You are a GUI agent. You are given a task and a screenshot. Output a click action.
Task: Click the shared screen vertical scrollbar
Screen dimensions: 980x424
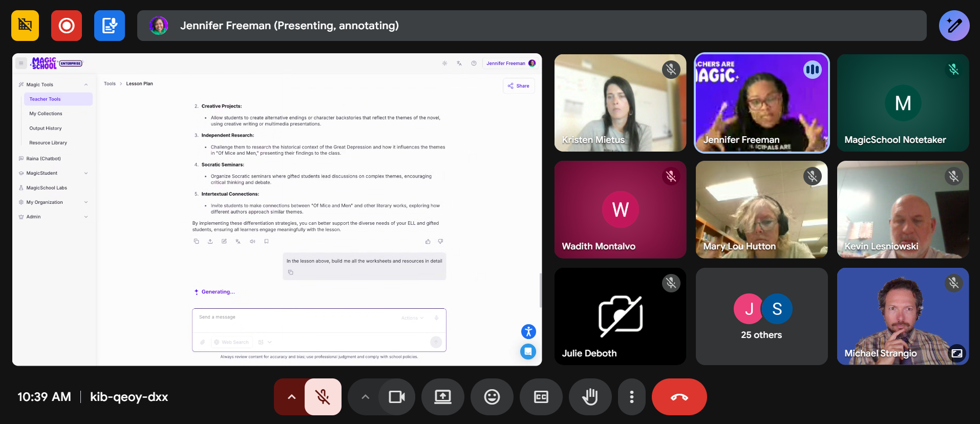pyautogui.click(x=540, y=290)
